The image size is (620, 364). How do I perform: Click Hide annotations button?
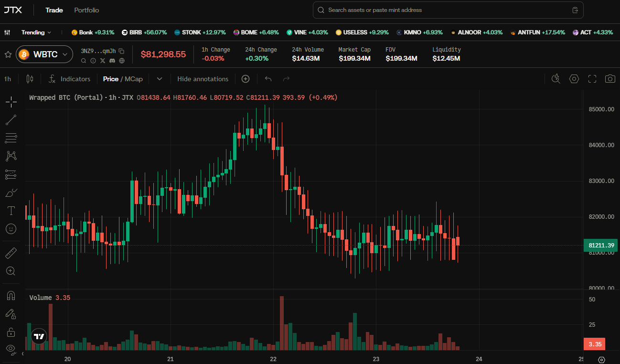point(203,79)
